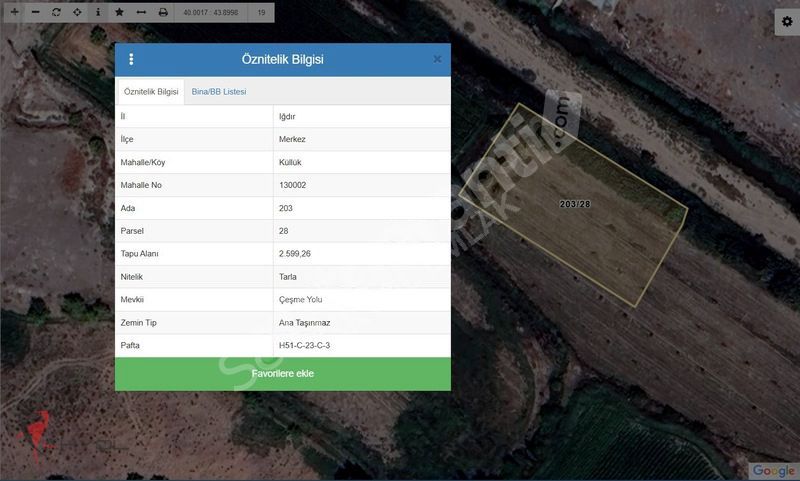
Task: Zoom out with the minus icon
Action: click(35, 12)
